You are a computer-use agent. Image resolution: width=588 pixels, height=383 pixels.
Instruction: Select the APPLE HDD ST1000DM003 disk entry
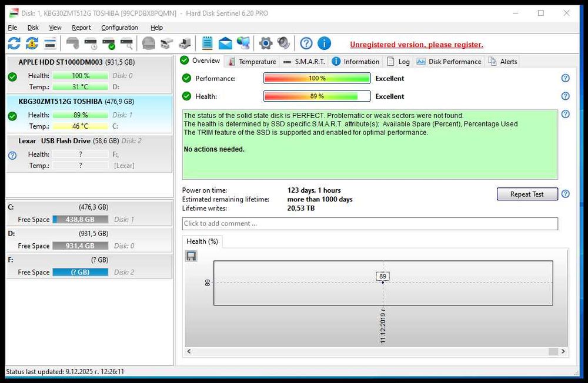[x=89, y=74]
